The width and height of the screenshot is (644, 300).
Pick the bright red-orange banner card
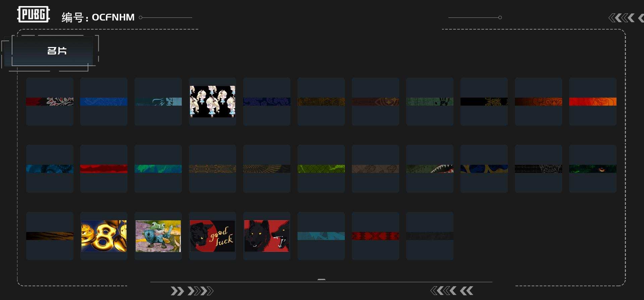pos(593,101)
